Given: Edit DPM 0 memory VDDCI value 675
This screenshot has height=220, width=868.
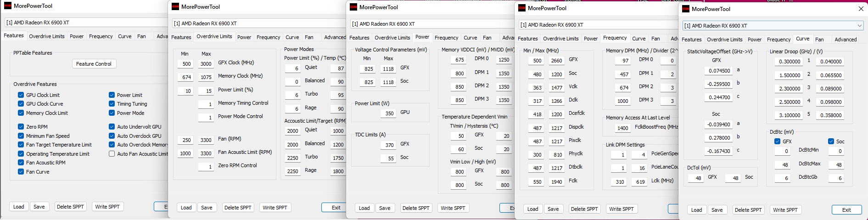Looking at the screenshot, I should tap(459, 60).
